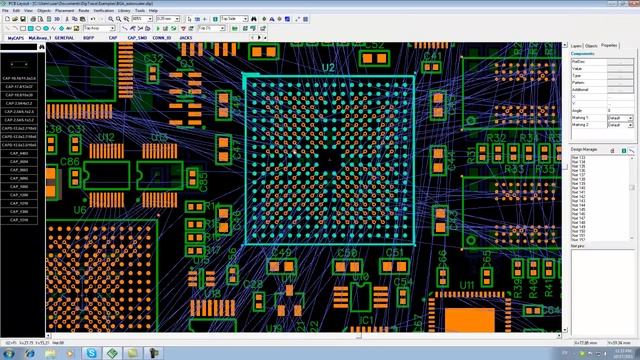
Task: Search the pattern library with binoculars
Action: pos(42,47)
